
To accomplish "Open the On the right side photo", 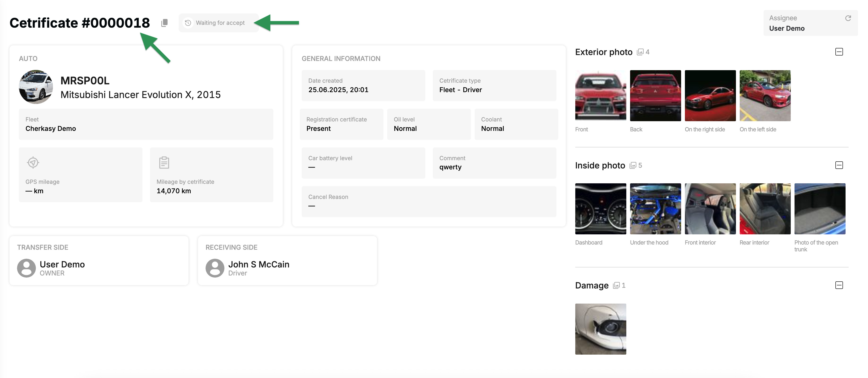I will 710,95.
